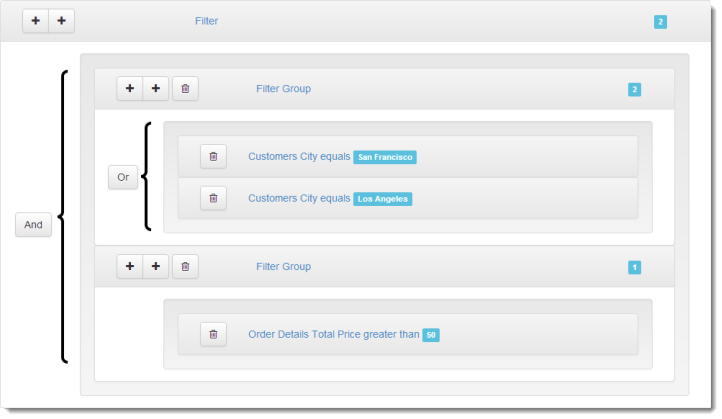Click the 50 value badge
Viewport: 722px width, 419px height.
[x=431, y=335]
